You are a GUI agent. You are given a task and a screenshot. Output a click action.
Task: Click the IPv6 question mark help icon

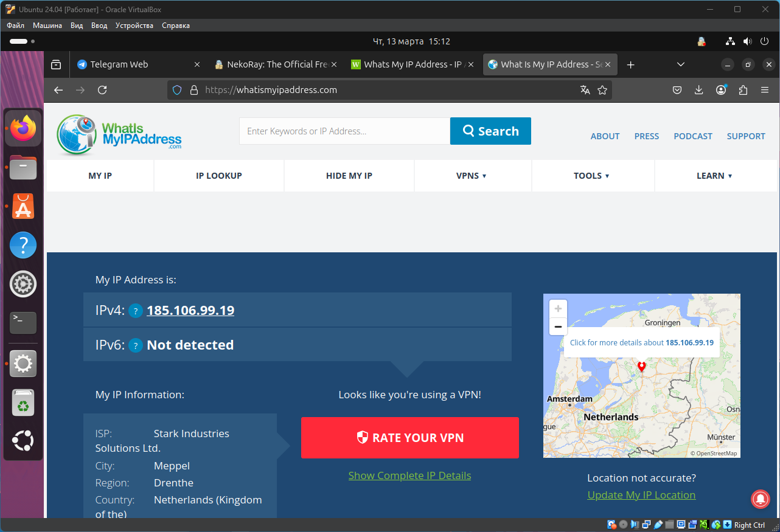[136, 345]
